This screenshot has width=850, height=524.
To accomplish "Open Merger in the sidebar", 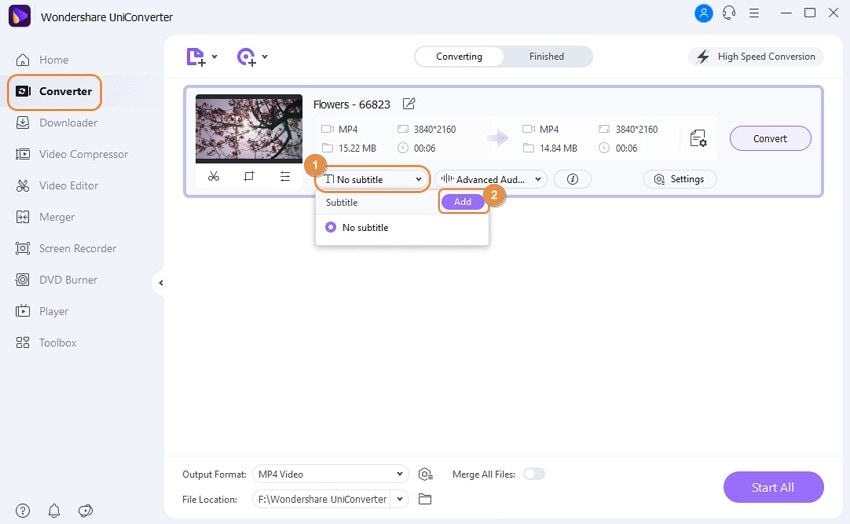I will tap(45, 217).
